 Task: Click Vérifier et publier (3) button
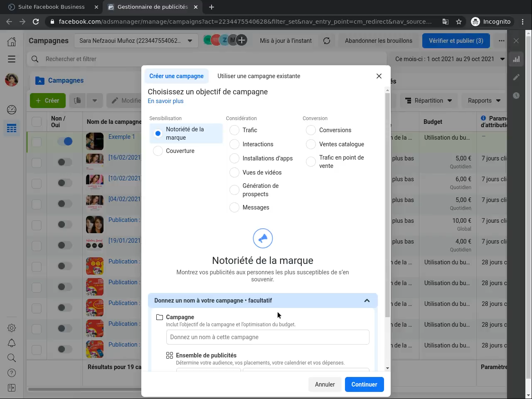pos(456,41)
